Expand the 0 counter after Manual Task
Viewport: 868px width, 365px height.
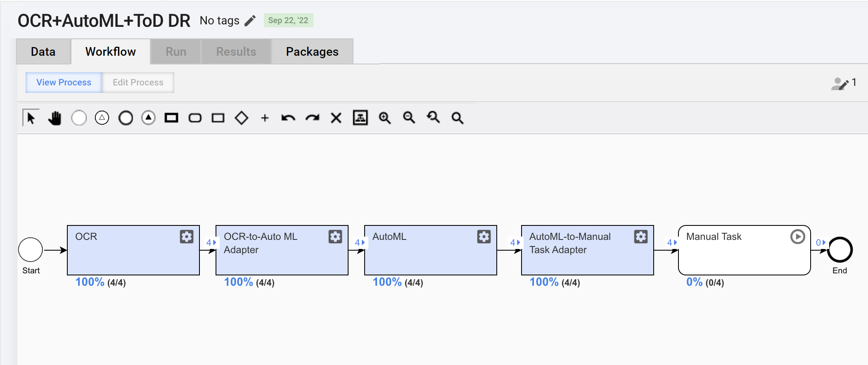pyautogui.click(x=821, y=242)
